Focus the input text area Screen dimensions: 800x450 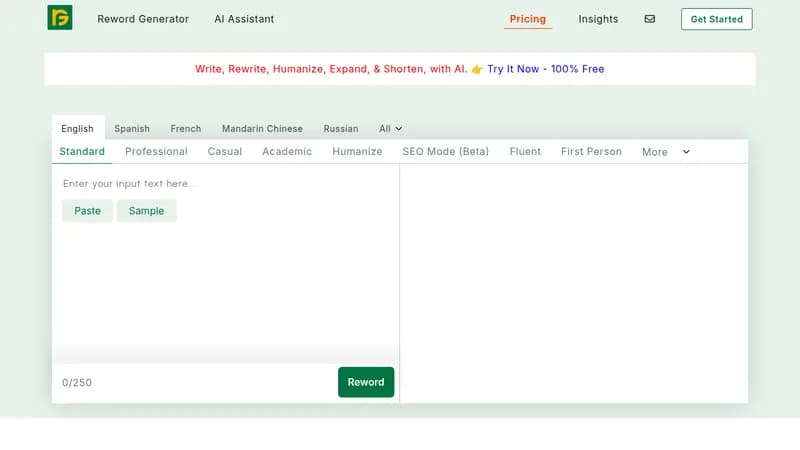tap(226, 264)
